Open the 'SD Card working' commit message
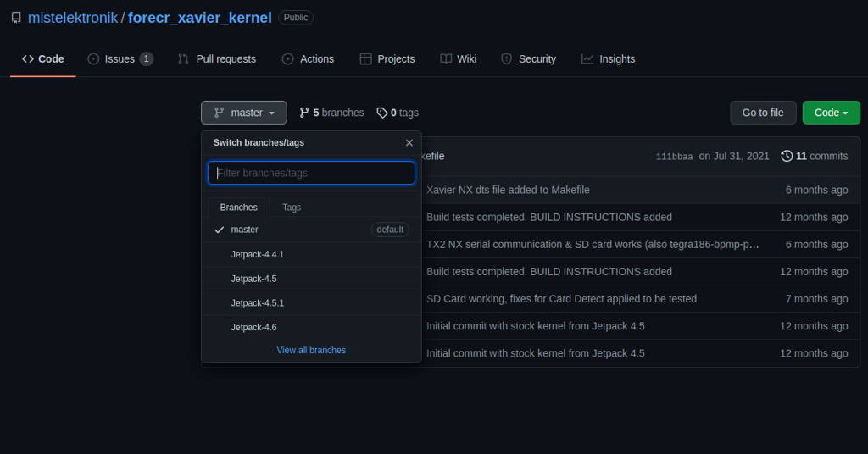 (561, 299)
